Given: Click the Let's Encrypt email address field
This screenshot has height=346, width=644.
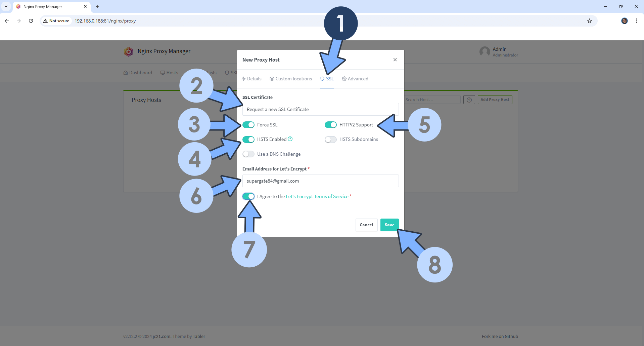Looking at the screenshot, I should (x=321, y=181).
